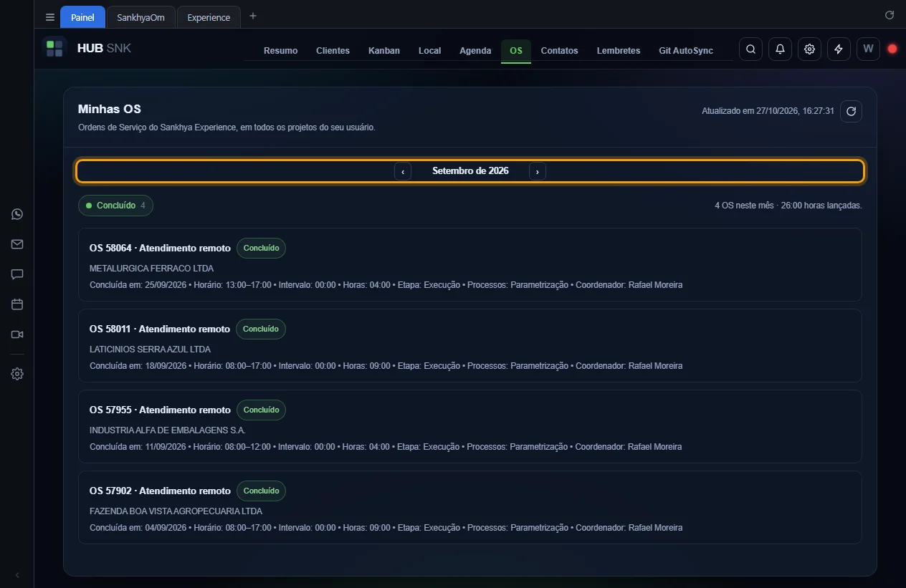Open the Contatos navigation tab
The height and width of the screenshot is (588, 906).
559,51
